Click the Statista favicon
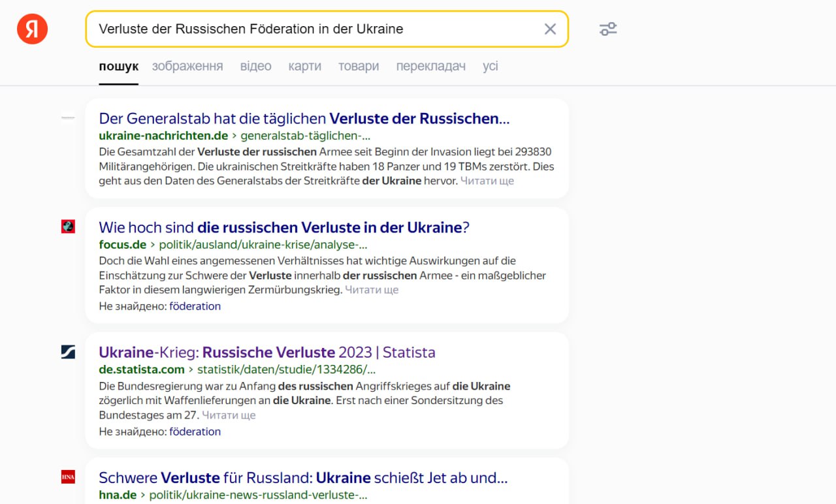Screen dimensions: 836x504 click(x=68, y=353)
